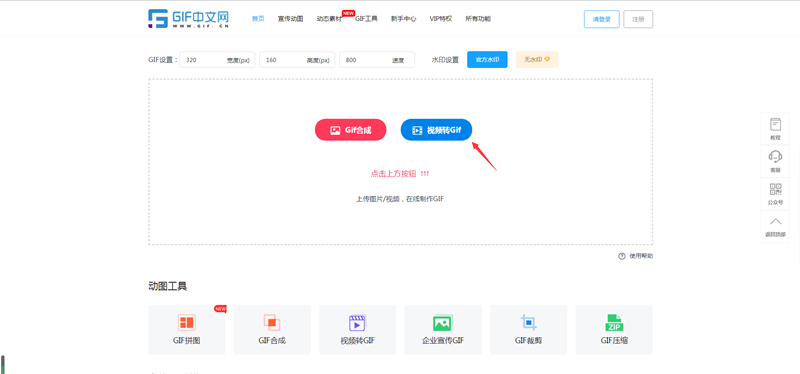Open the GIF压缩 ZIP tool card
The image size is (800, 374).
[x=614, y=330]
